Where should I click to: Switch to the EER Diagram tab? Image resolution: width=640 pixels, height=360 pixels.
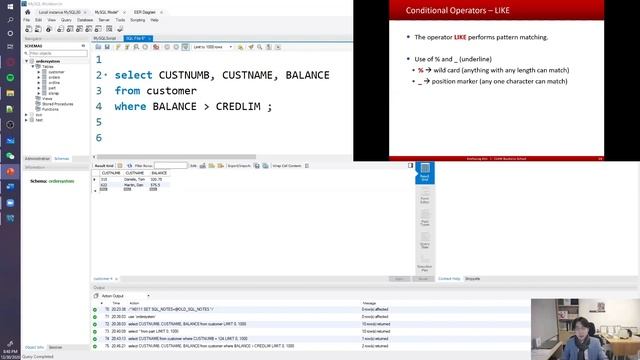[x=145, y=12]
